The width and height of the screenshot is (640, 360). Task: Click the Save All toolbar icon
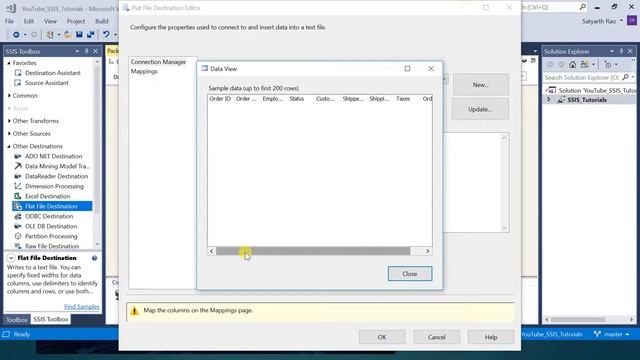[x=91, y=35]
